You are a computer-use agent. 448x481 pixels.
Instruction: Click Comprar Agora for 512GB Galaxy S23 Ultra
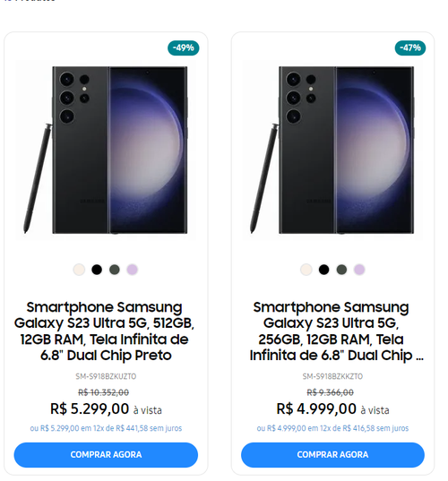106,455
